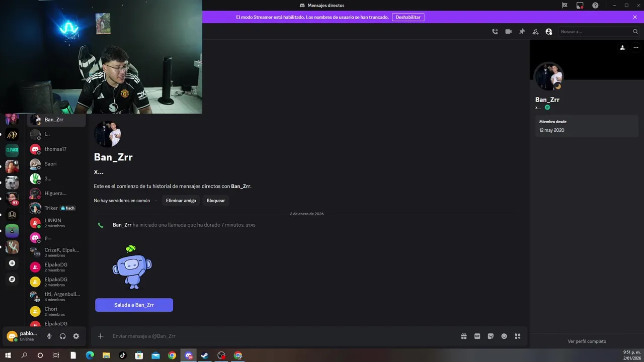Screen dimensions: 644x362
Task: Open Triker direct message
Action: tap(57, 208)
